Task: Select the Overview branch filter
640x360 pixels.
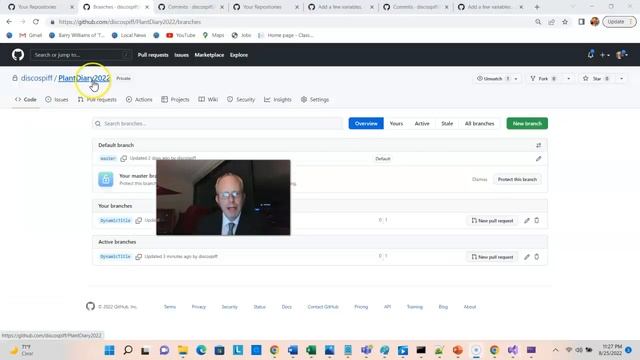Action: (x=366, y=123)
